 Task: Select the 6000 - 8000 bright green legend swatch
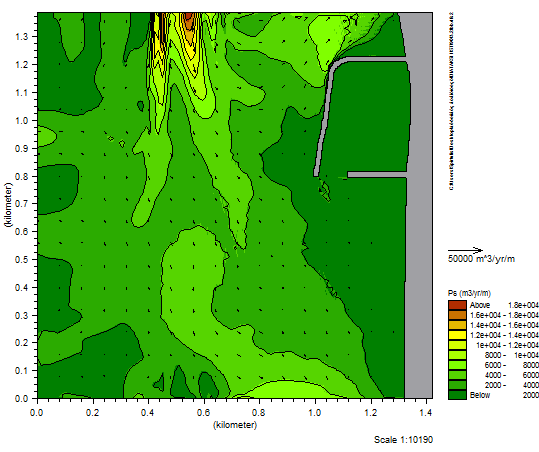coord(457,365)
